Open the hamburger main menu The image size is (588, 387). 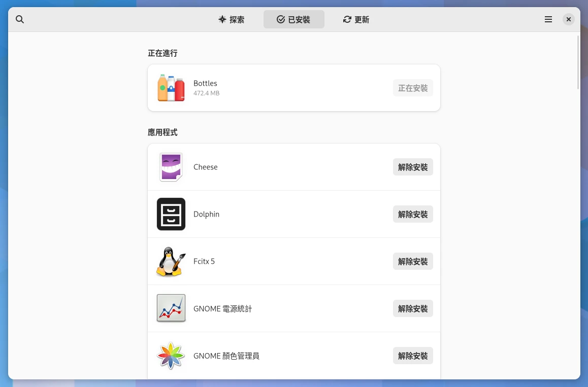(x=548, y=19)
